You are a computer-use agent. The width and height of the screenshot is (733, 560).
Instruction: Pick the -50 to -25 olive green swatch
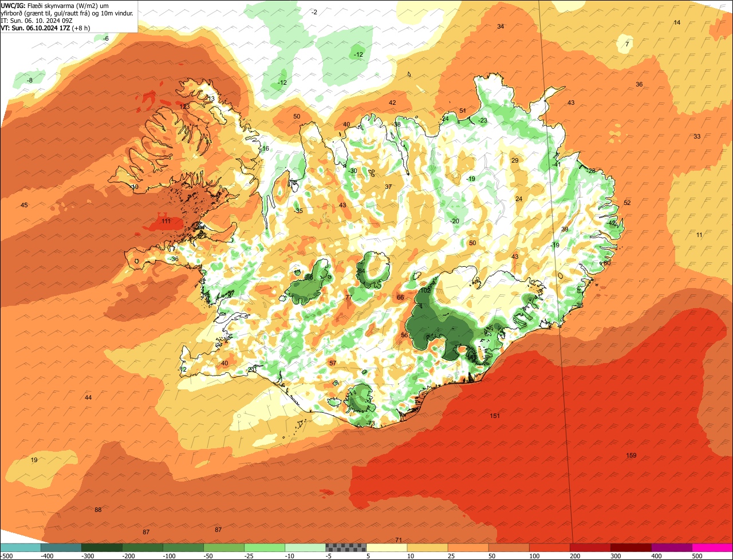(224, 547)
